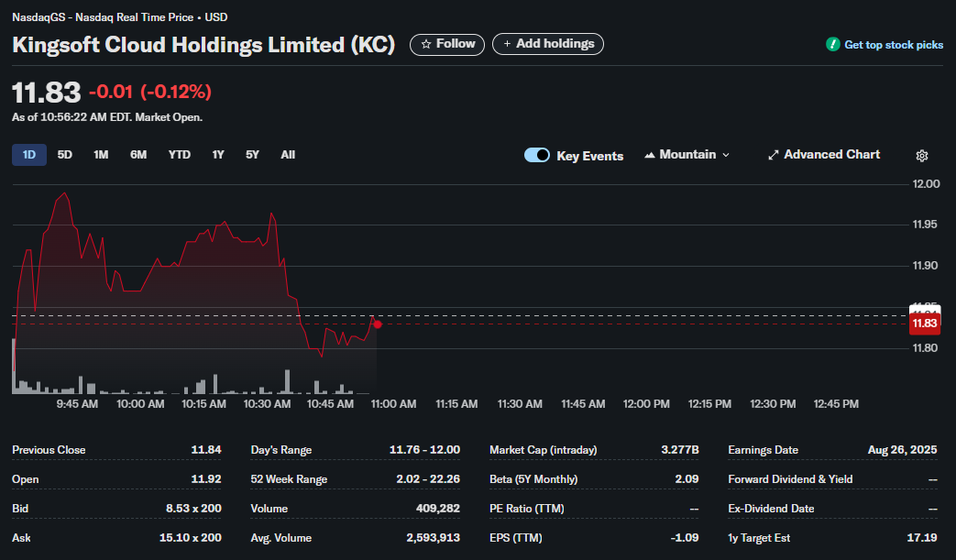This screenshot has height=560, width=956.
Task: Click the mountain chart type icon
Action: [650, 155]
